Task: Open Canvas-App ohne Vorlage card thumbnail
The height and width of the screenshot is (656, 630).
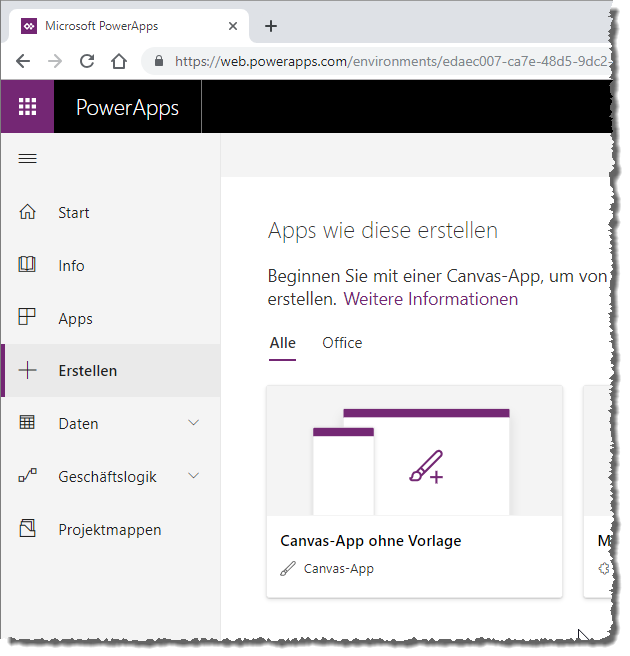Action: click(414, 452)
